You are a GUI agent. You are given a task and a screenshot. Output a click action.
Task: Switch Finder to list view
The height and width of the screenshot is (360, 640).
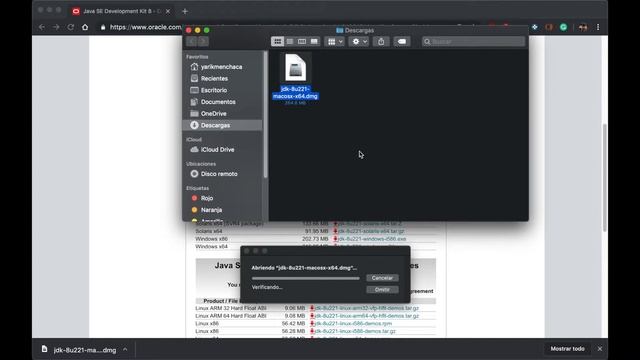click(x=289, y=41)
